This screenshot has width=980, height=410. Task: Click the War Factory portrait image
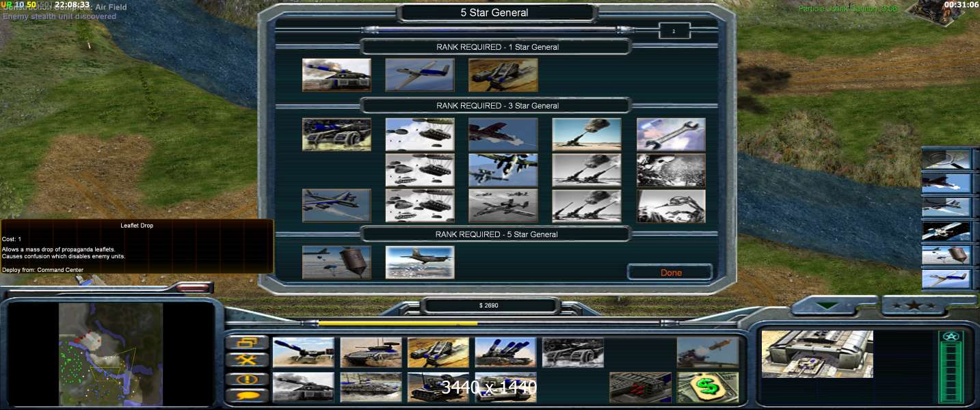pyautogui.click(x=817, y=353)
